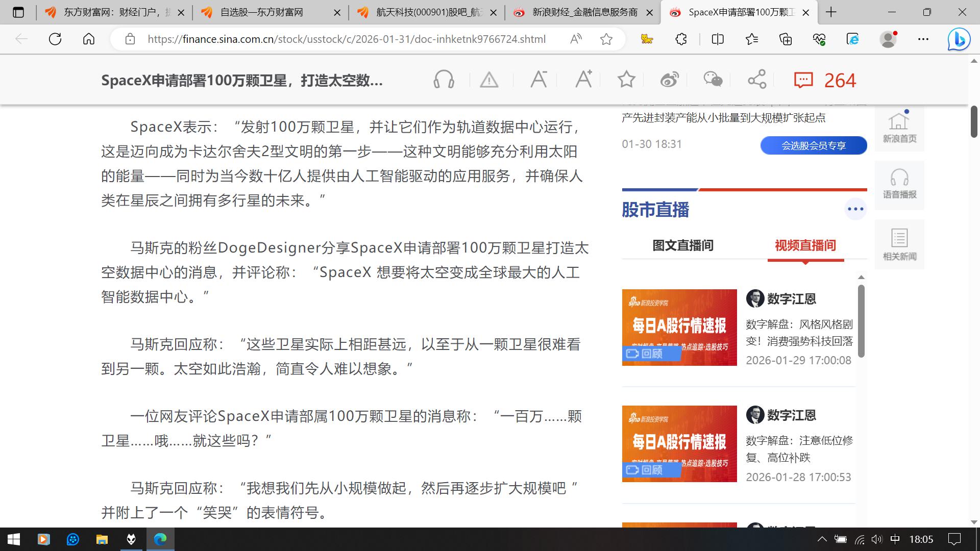Switch to the 图文直播间 tab
980x551 pixels.
pyautogui.click(x=682, y=245)
